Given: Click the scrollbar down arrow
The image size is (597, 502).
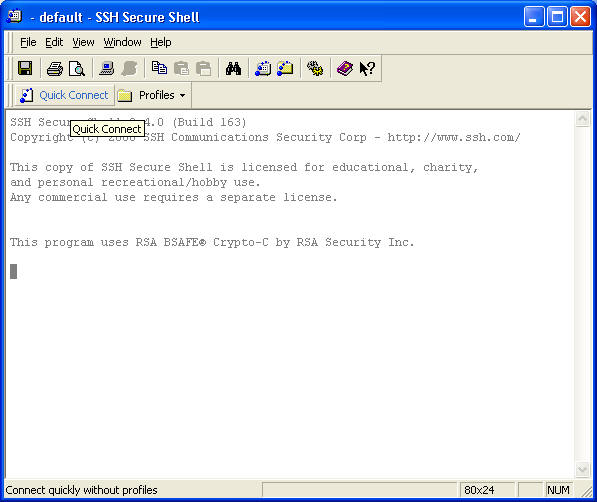Looking at the screenshot, I should pos(582,469).
